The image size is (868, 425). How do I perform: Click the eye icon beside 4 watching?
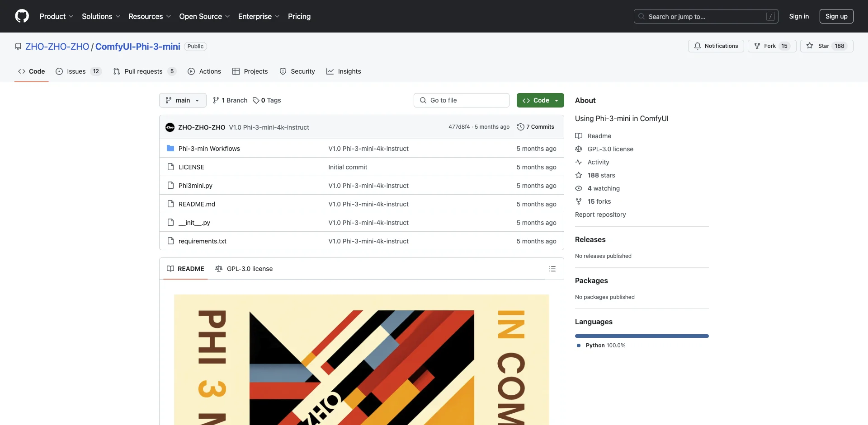[x=579, y=188]
